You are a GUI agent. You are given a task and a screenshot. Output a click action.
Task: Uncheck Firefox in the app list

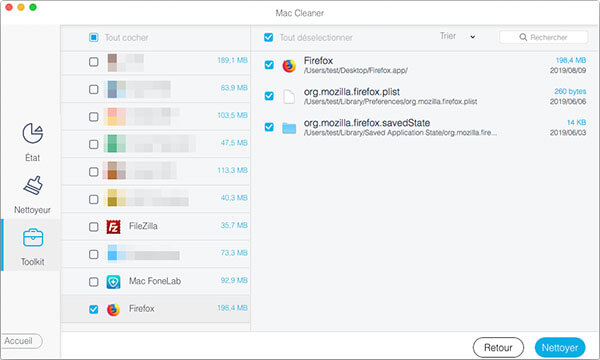click(94, 309)
